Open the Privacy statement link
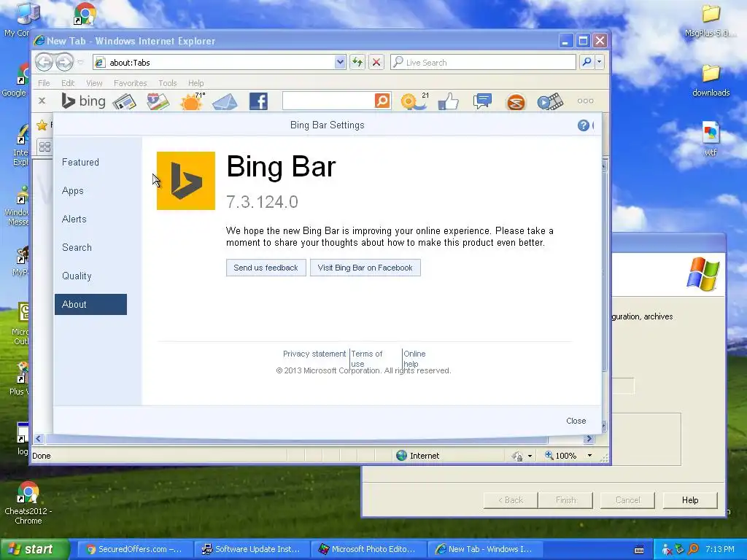This screenshot has height=560, width=747. tap(314, 354)
